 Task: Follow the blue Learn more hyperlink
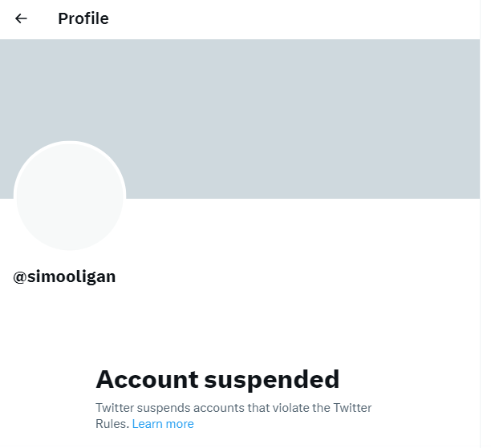[163, 424]
